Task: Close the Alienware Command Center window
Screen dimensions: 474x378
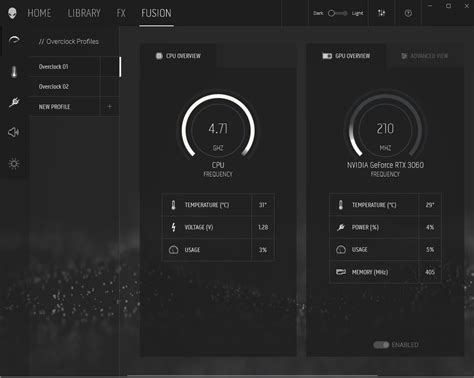Action: tap(467, 6)
